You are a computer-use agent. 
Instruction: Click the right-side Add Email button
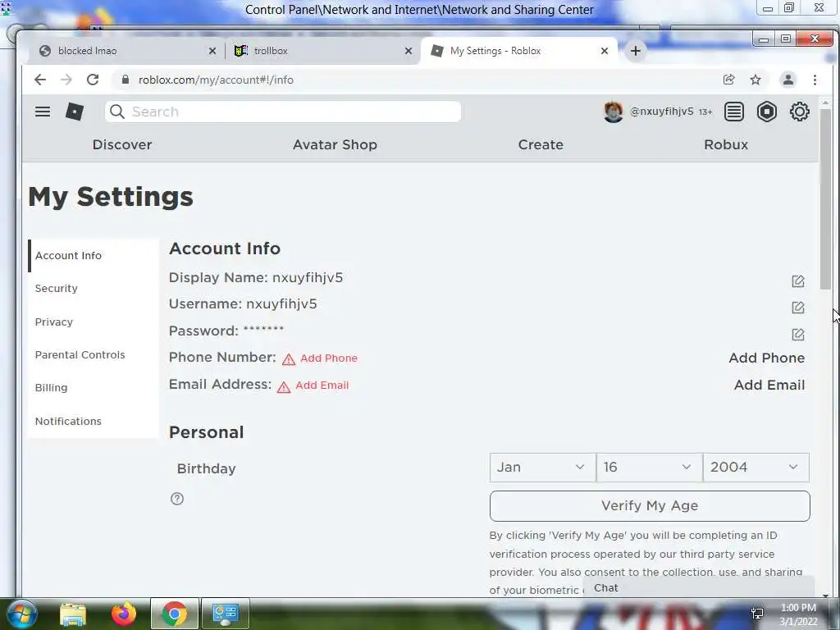tap(769, 386)
